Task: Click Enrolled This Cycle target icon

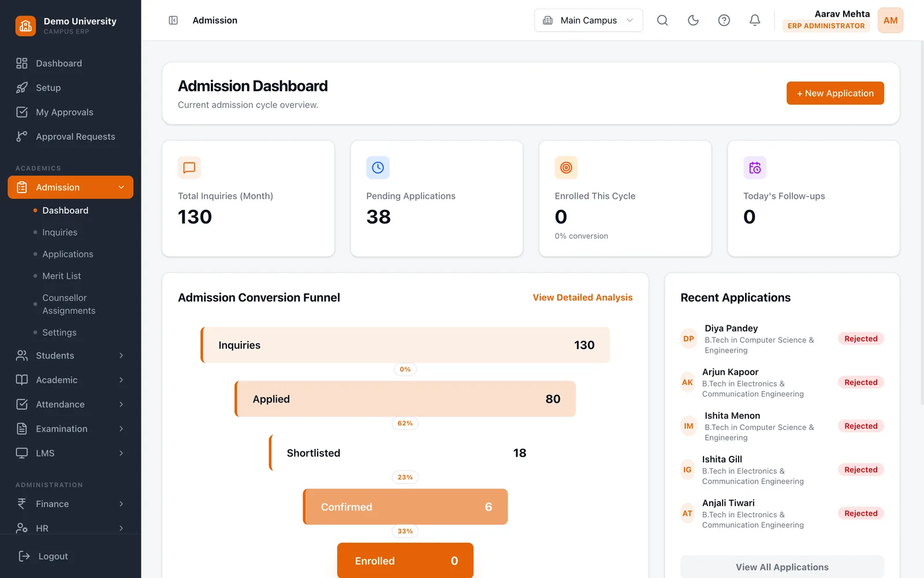Action: point(566,168)
